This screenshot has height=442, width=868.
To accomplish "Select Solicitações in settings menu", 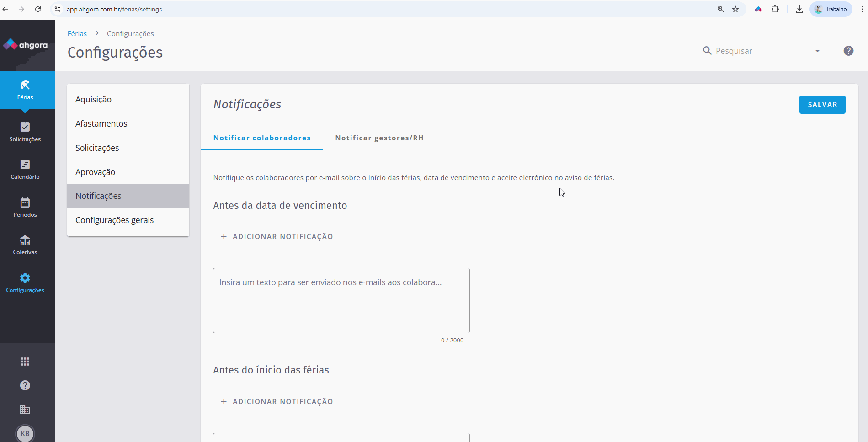I will tap(128, 148).
